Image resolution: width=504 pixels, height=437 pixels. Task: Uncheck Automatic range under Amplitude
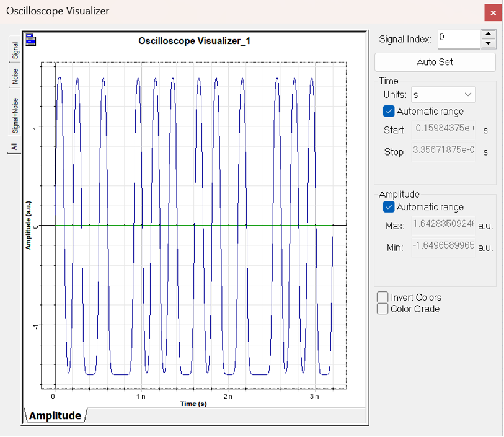tap(389, 207)
